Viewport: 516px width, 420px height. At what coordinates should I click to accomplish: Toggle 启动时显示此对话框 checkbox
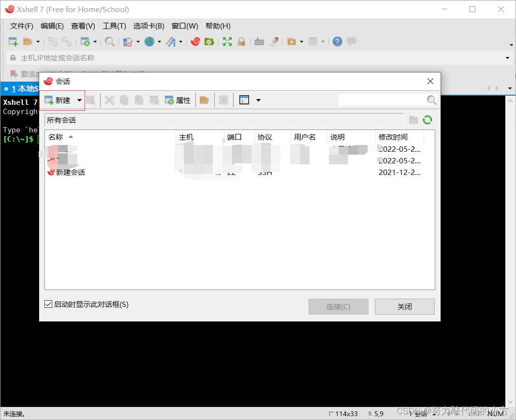tap(48, 304)
